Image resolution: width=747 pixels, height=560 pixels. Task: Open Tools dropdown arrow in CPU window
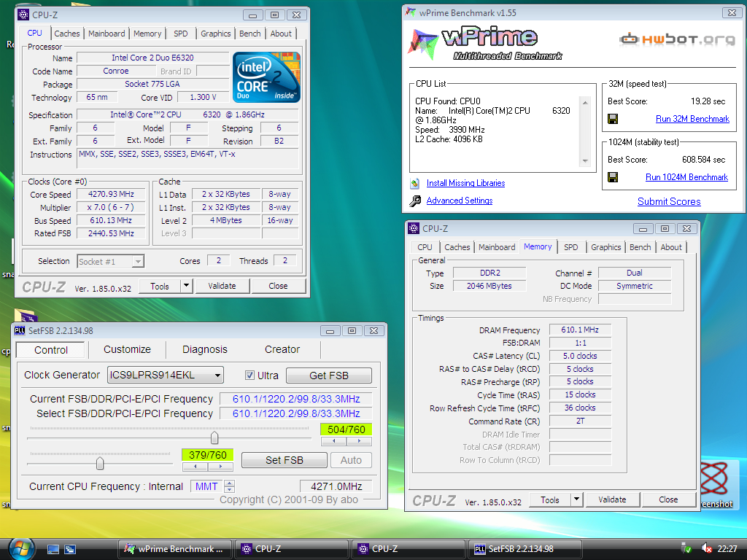click(186, 286)
